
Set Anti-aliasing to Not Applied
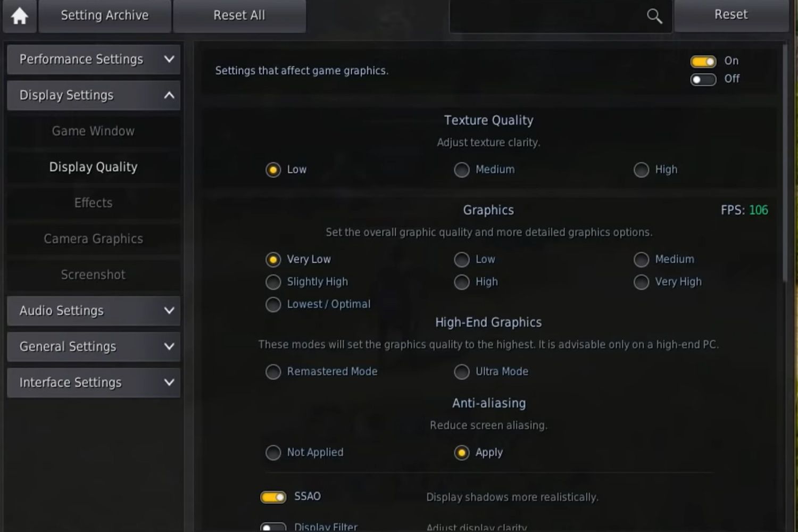pyautogui.click(x=273, y=452)
